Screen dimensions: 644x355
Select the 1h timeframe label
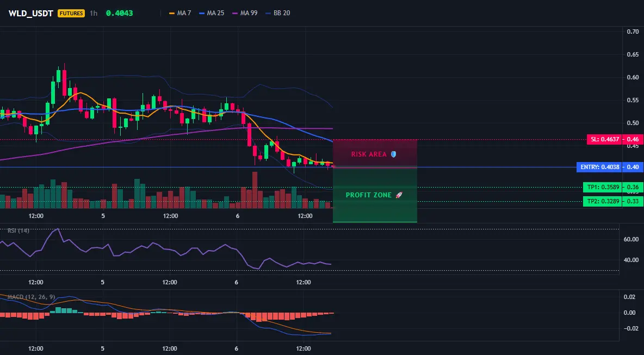tap(94, 13)
